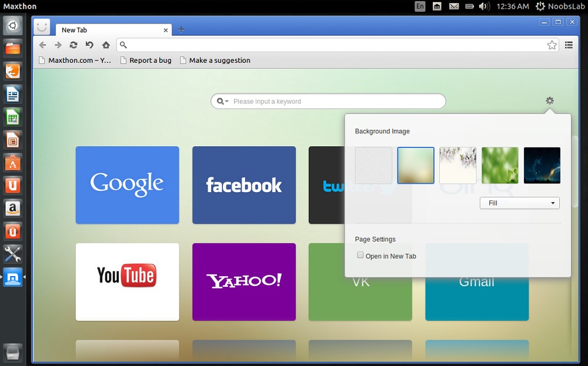Open a new tab with plus icon
This screenshot has width=588, height=366.
pos(181,29)
